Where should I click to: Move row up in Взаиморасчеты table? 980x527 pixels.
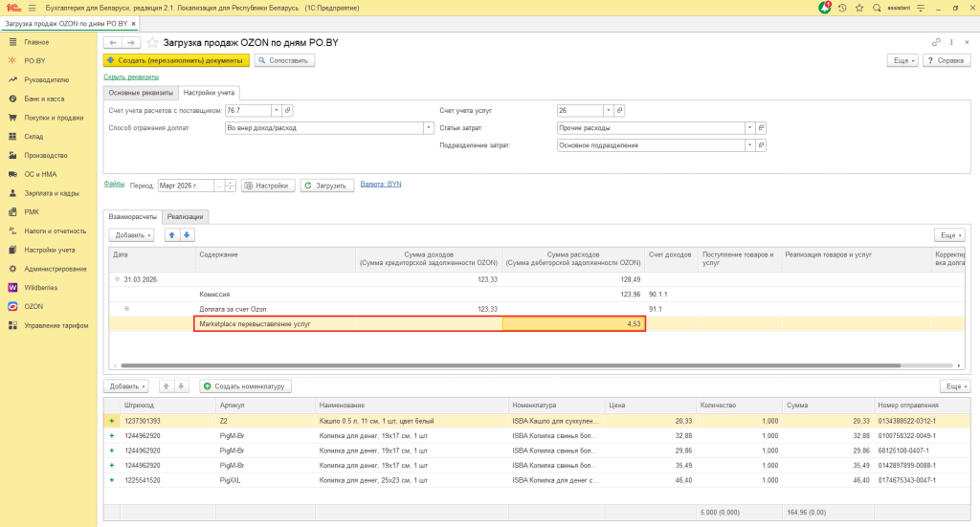click(x=172, y=234)
